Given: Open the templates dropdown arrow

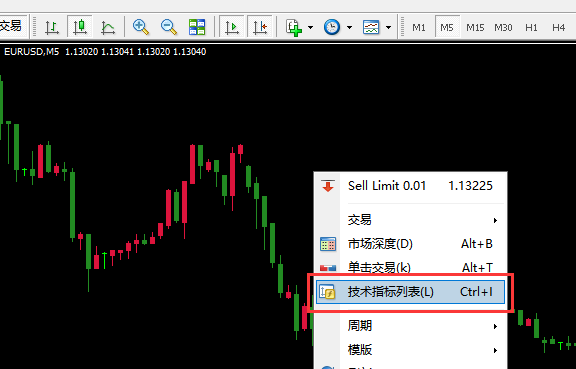Looking at the screenshot, I should [x=388, y=27].
